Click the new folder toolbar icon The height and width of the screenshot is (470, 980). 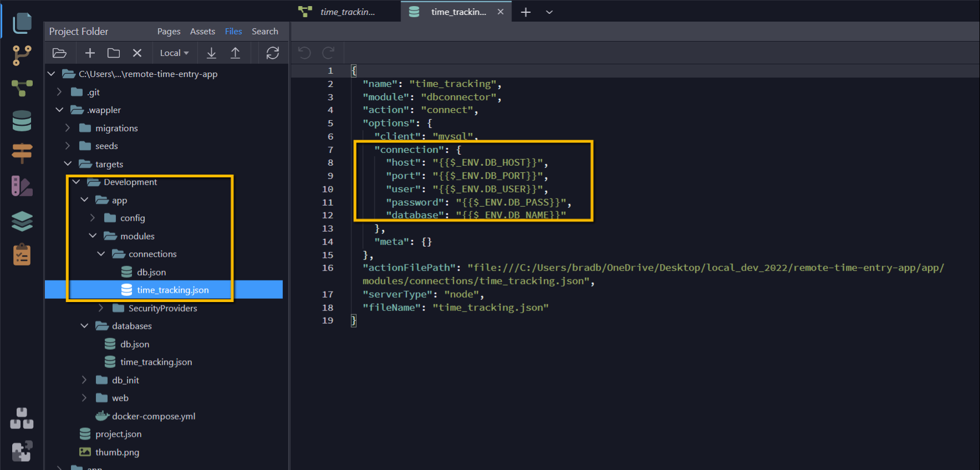tap(114, 53)
